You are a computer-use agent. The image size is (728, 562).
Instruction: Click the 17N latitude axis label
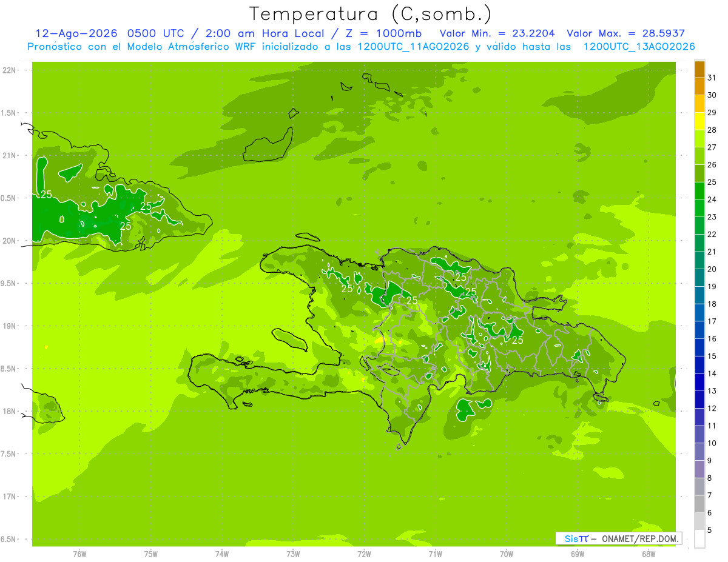pos(9,497)
